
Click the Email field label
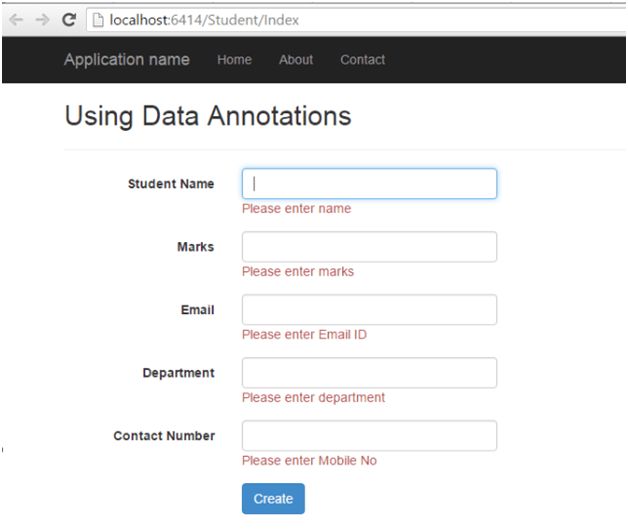point(197,310)
